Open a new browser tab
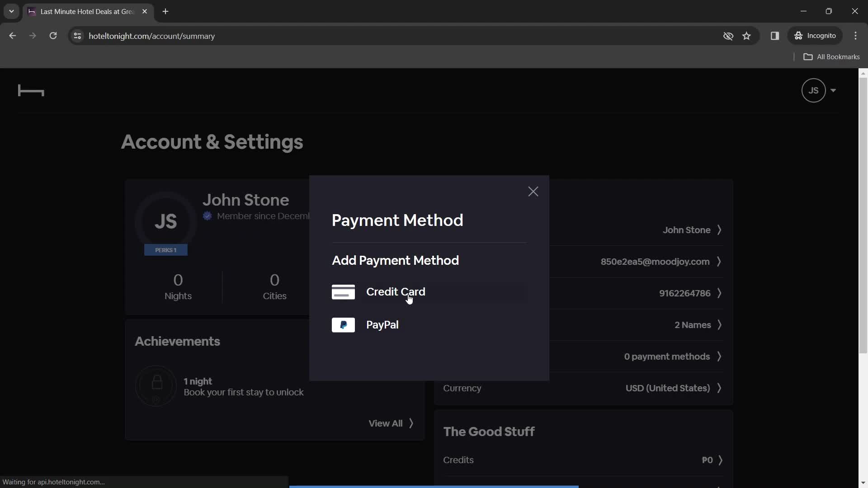The image size is (868, 488). [x=165, y=11]
